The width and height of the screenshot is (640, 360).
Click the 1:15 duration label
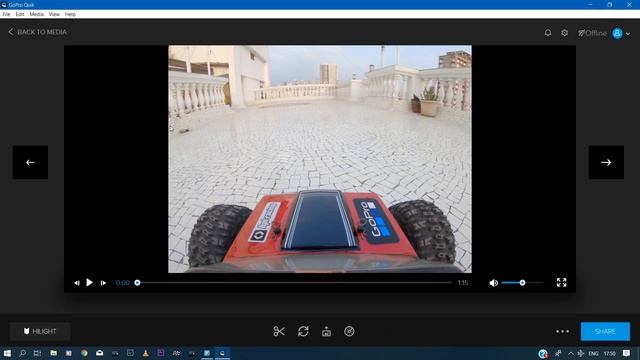point(463,282)
